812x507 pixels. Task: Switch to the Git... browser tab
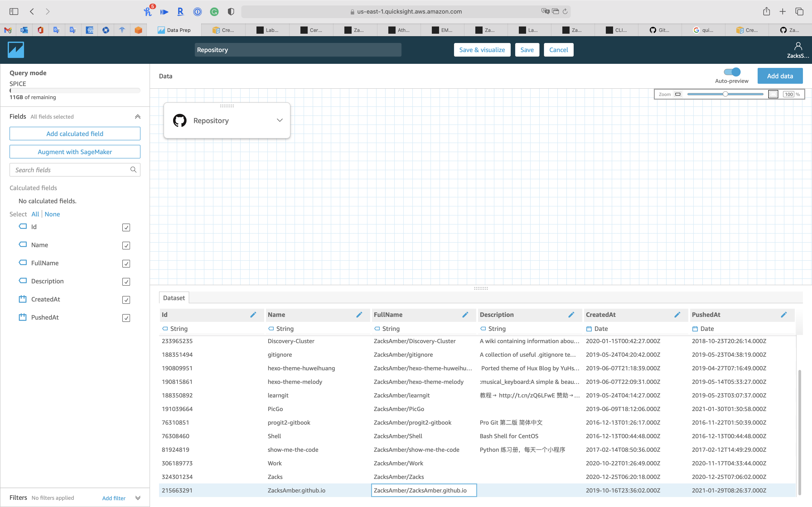coord(660,30)
